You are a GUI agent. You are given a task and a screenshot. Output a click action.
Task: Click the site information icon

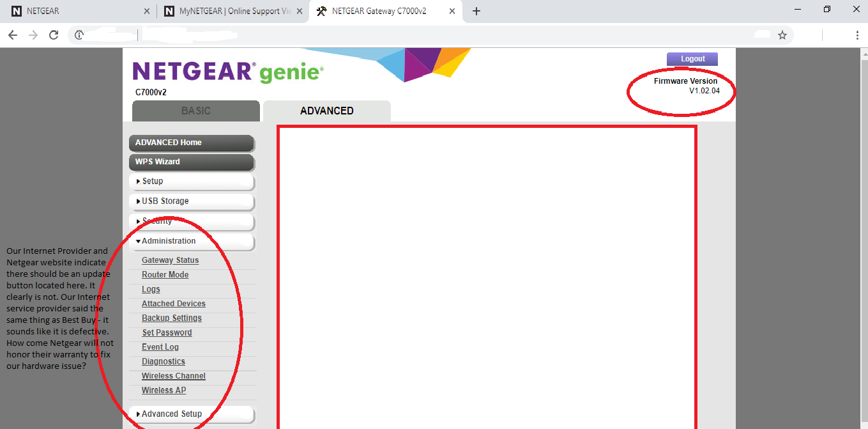pos(79,35)
